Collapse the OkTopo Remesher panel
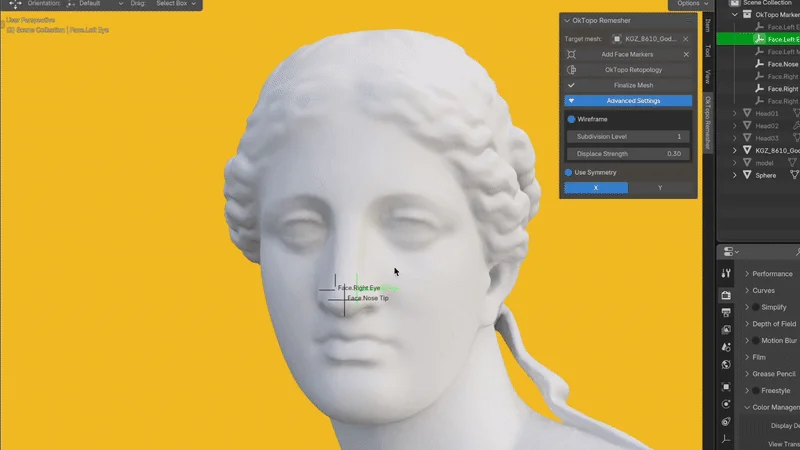 (567, 20)
